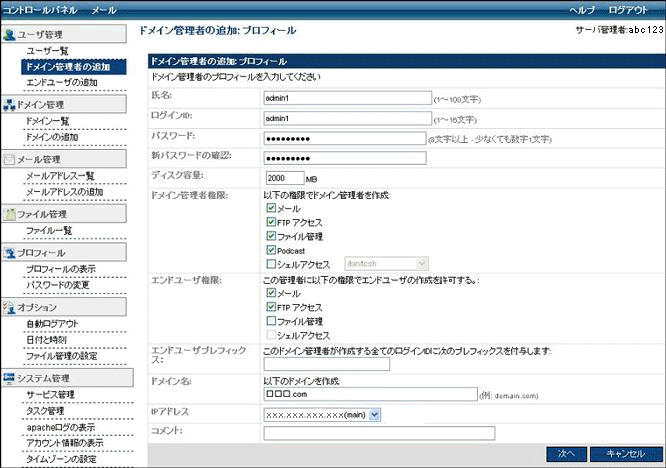The width and height of the screenshot is (666, 468).
Task: Click the プロフィール person icon
Action: tap(9, 253)
